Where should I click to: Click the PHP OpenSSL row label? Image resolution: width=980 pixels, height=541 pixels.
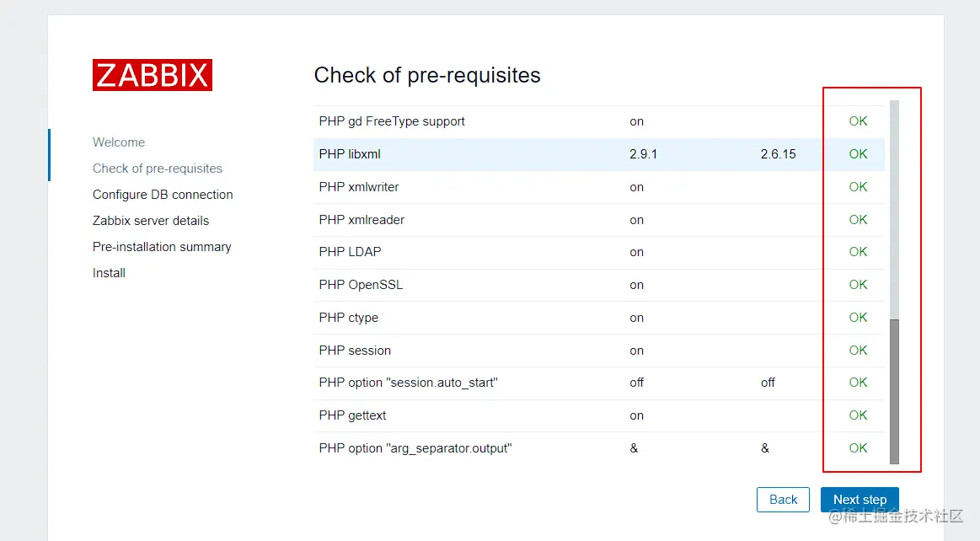[361, 285]
